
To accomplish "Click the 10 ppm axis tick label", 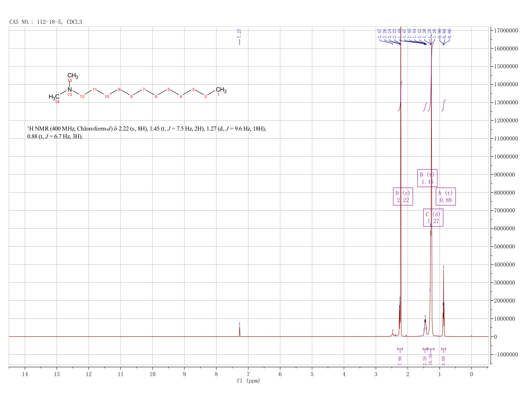I will point(153,374).
